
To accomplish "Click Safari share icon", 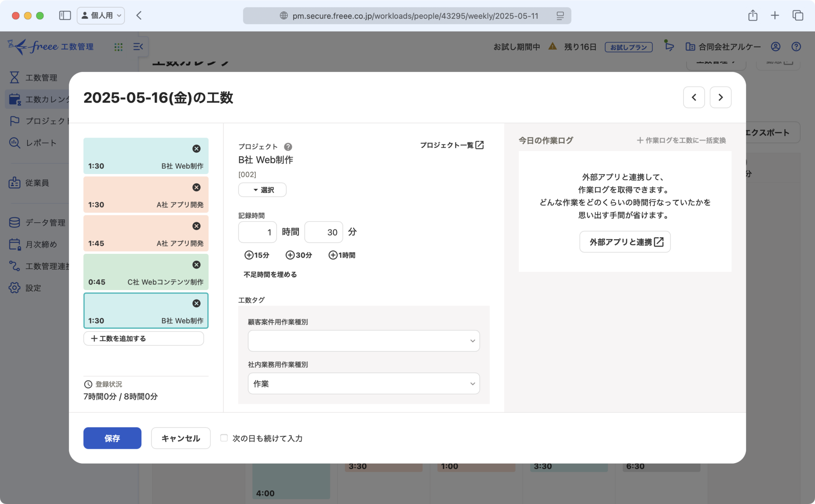I will click(x=753, y=15).
